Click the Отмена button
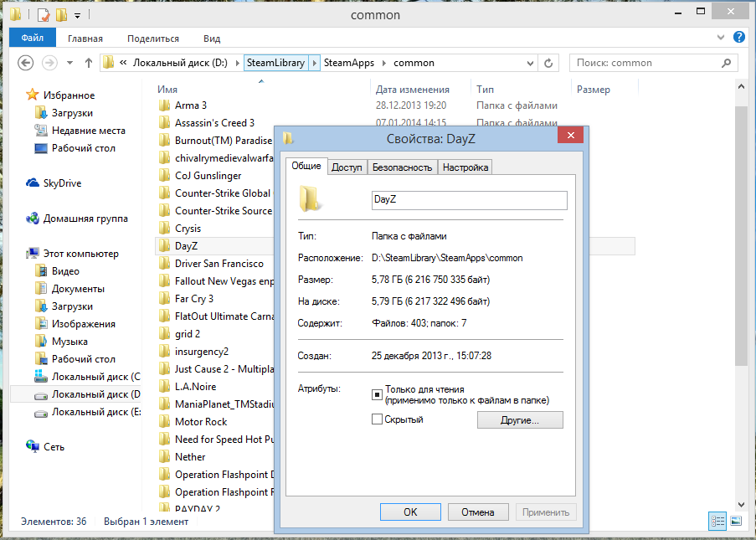Image resolution: width=756 pixels, height=540 pixels. [x=478, y=512]
